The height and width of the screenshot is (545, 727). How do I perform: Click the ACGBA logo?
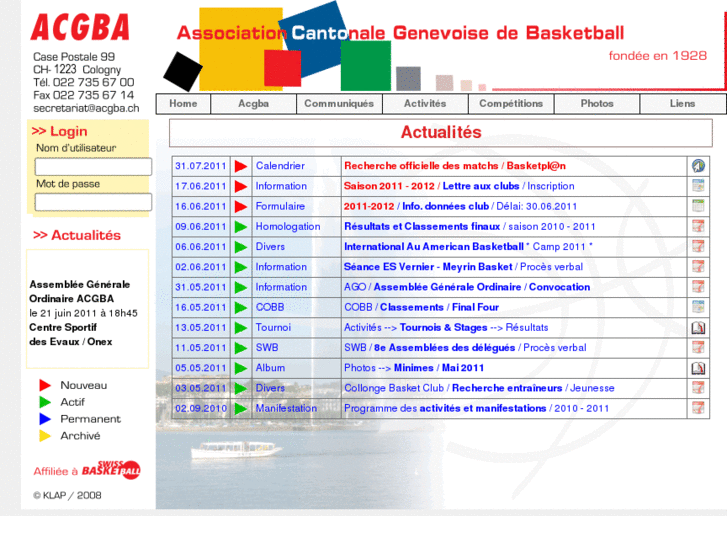(x=80, y=27)
